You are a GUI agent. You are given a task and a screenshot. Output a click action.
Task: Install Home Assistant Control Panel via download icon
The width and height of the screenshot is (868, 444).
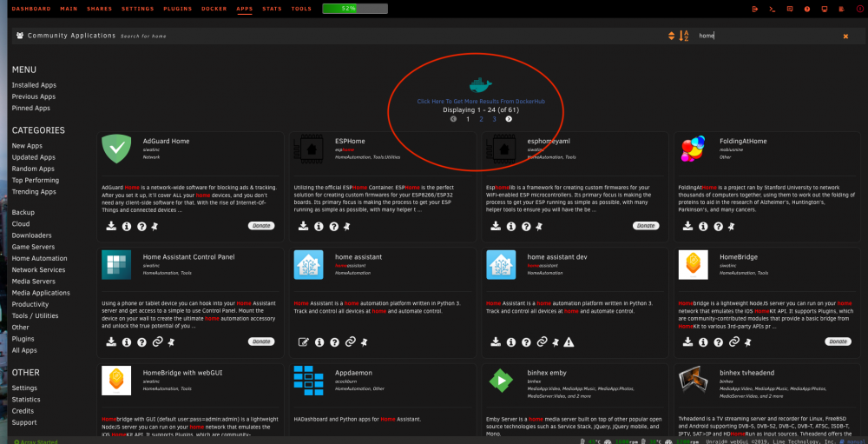click(111, 342)
